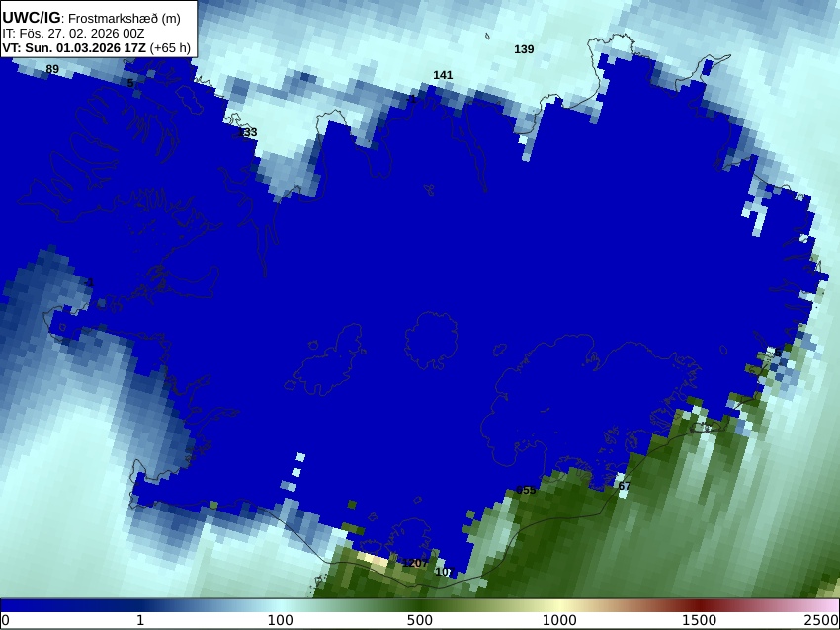Select the "IT: Fös. 27. 02. 2026 00Z" line
The height and width of the screenshot is (630, 840).
(73, 34)
